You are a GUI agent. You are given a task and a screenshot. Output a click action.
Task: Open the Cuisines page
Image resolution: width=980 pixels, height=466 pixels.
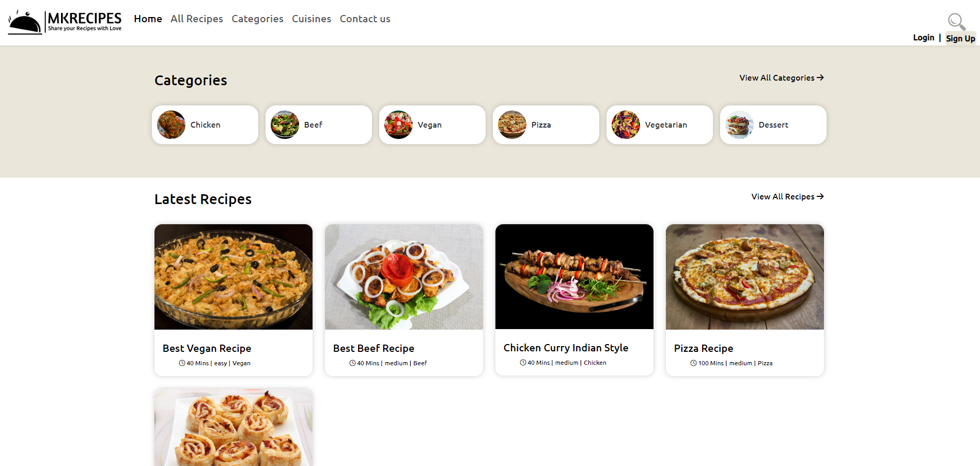[x=311, y=19]
